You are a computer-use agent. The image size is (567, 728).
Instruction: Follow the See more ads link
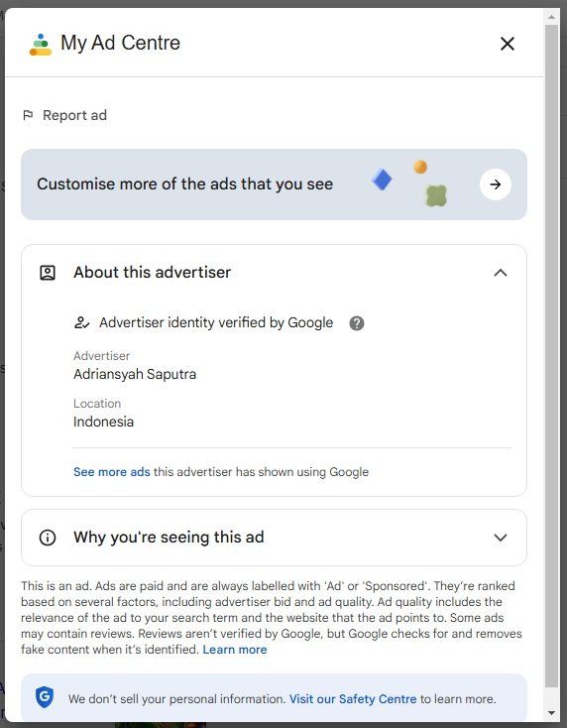click(x=112, y=472)
